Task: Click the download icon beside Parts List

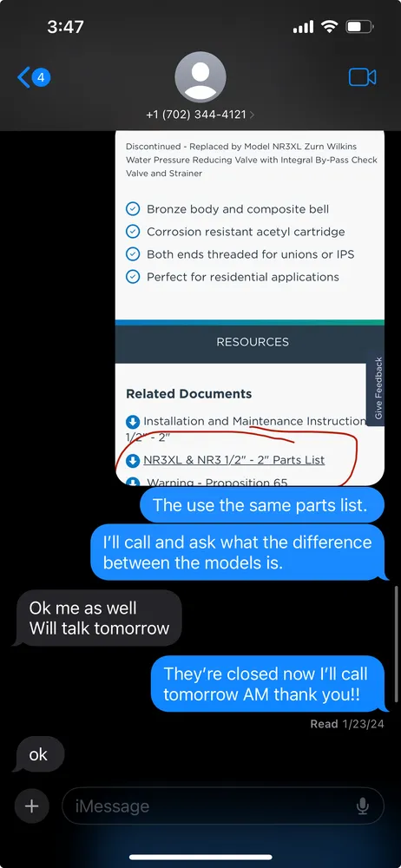Action: [x=133, y=460]
